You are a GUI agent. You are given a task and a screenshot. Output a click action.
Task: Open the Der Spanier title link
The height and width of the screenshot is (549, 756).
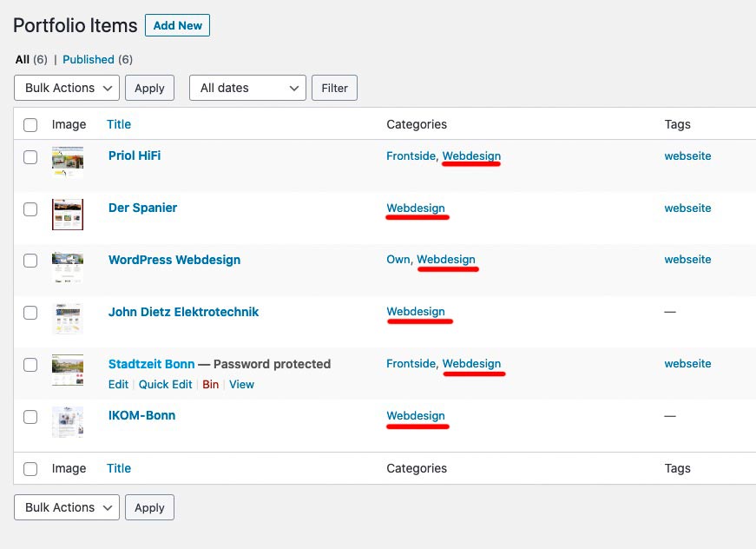pyautogui.click(x=142, y=208)
